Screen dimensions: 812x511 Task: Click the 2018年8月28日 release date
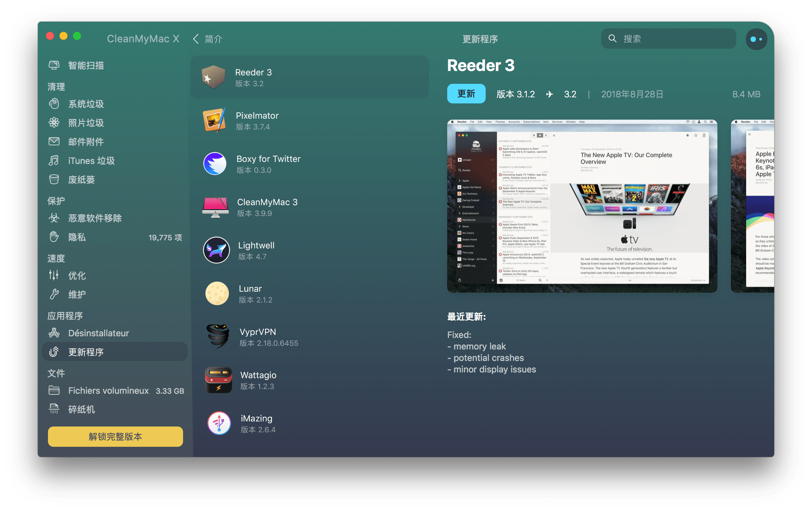coord(632,94)
